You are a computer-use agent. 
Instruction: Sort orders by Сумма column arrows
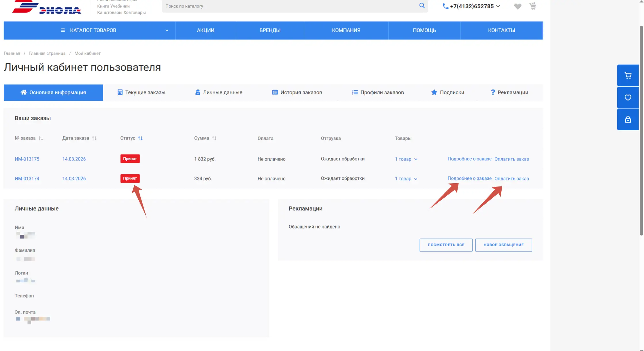point(214,138)
